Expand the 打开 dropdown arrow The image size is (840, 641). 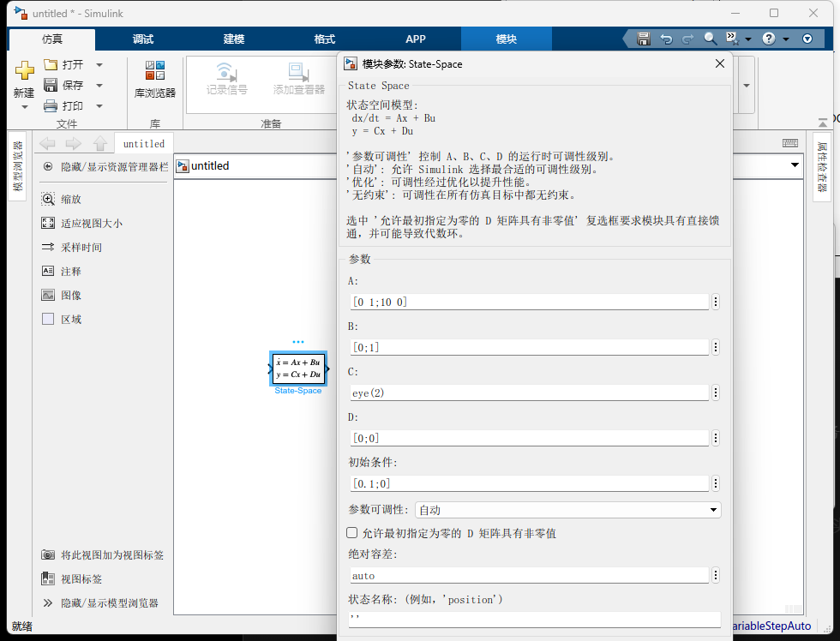coord(99,65)
